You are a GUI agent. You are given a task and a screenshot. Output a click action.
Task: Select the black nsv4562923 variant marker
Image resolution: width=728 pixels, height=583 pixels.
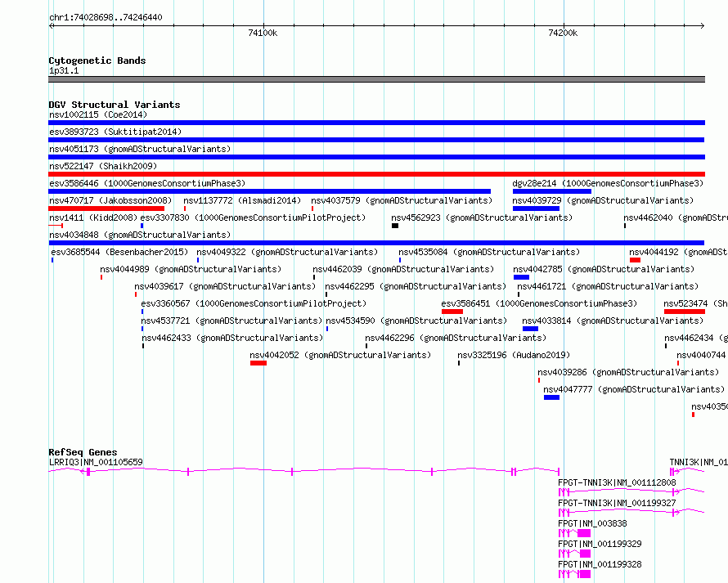point(395,226)
